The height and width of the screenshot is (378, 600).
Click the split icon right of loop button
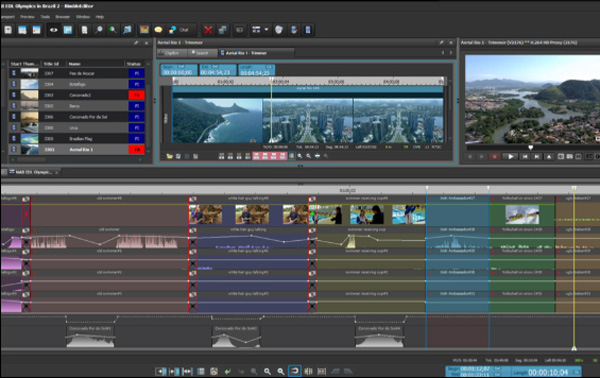tap(308, 371)
